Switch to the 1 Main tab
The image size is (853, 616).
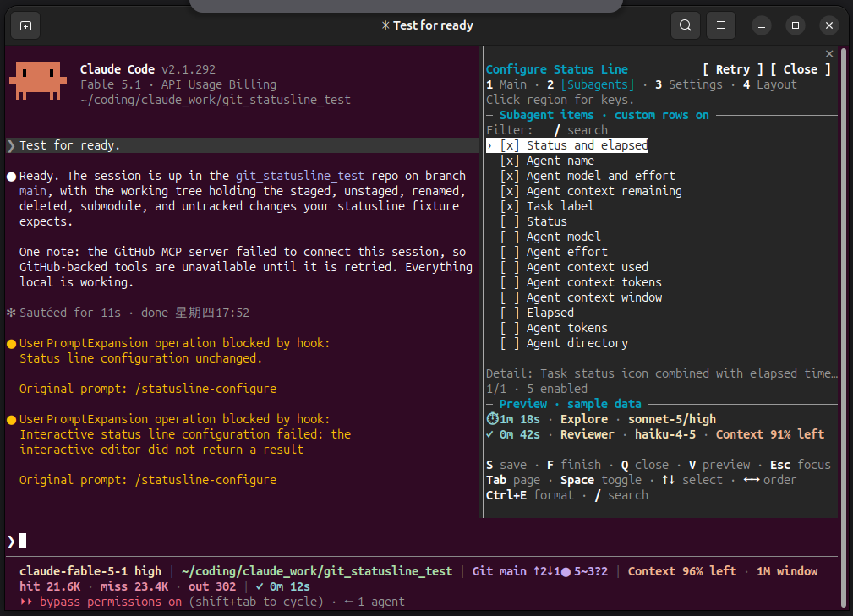[x=506, y=84]
